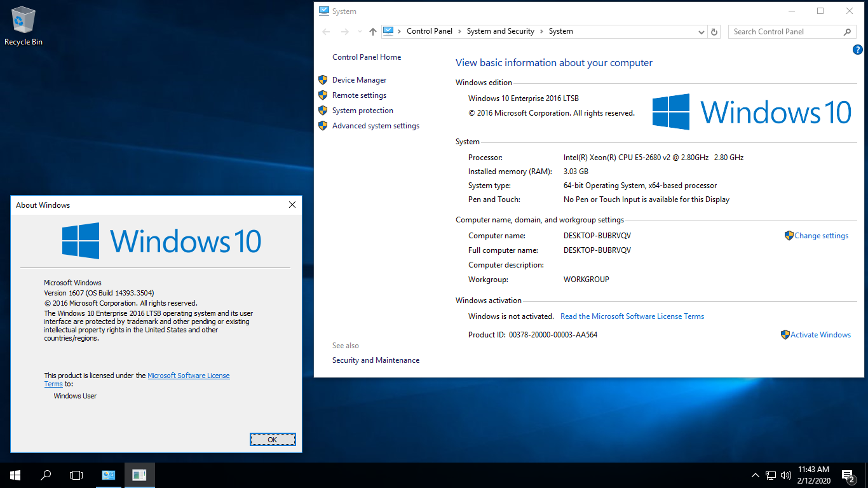
Task: Open Action Center notifications icon
Action: [x=848, y=475]
